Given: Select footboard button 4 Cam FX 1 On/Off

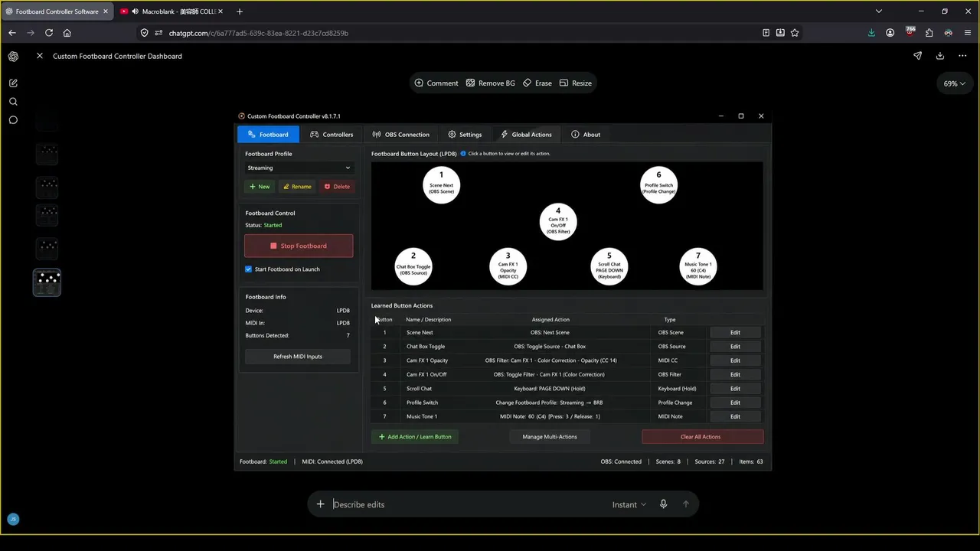Looking at the screenshot, I should pos(558,221).
